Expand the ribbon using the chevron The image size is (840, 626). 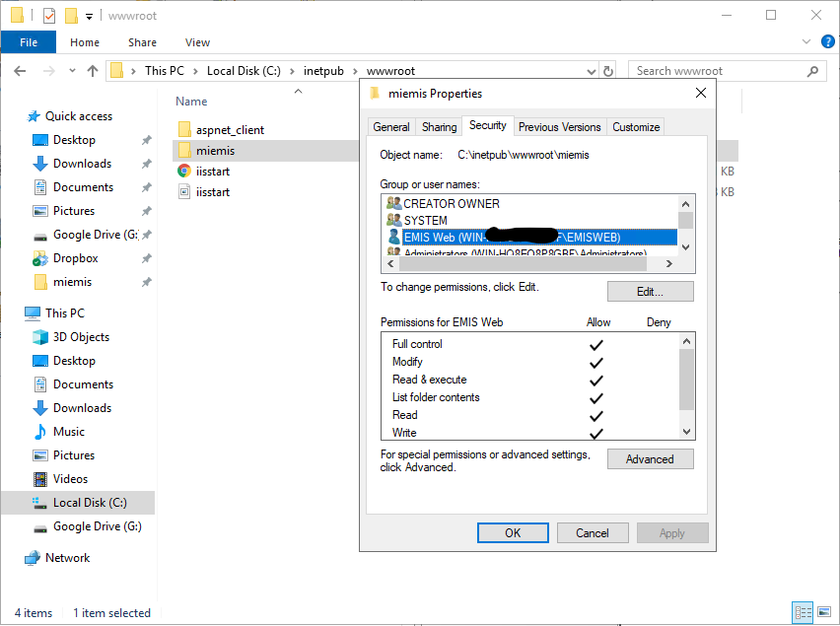pos(806,42)
